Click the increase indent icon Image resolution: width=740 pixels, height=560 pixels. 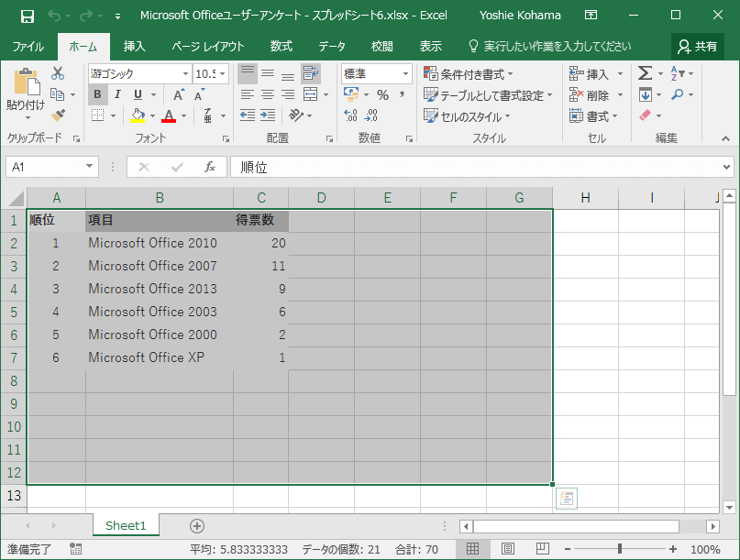click(x=268, y=115)
